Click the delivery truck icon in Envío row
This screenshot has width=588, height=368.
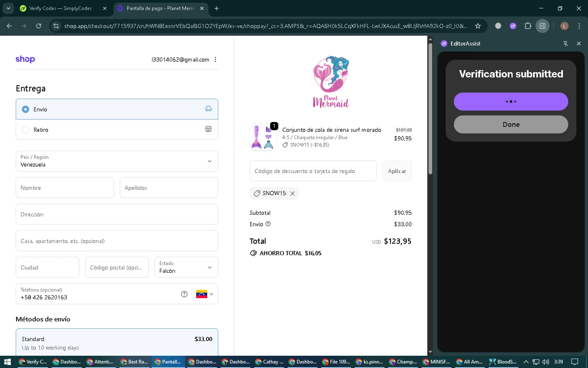tap(209, 109)
